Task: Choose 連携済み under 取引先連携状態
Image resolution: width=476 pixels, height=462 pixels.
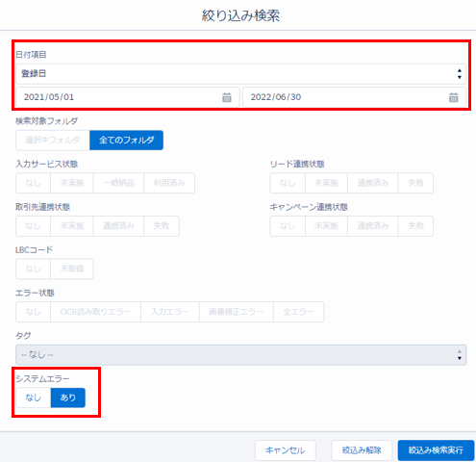Action: coord(118,226)
